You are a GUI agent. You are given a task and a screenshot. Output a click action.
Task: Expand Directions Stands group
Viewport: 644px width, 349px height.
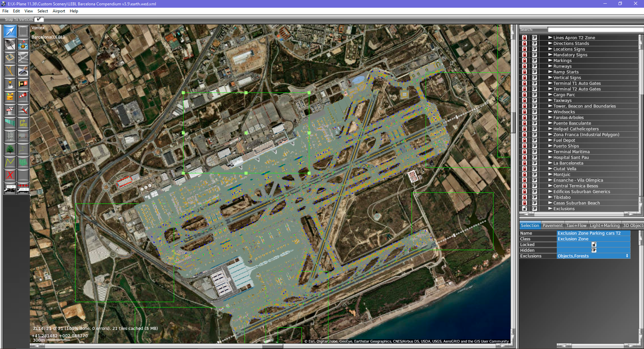click(550, 43)
